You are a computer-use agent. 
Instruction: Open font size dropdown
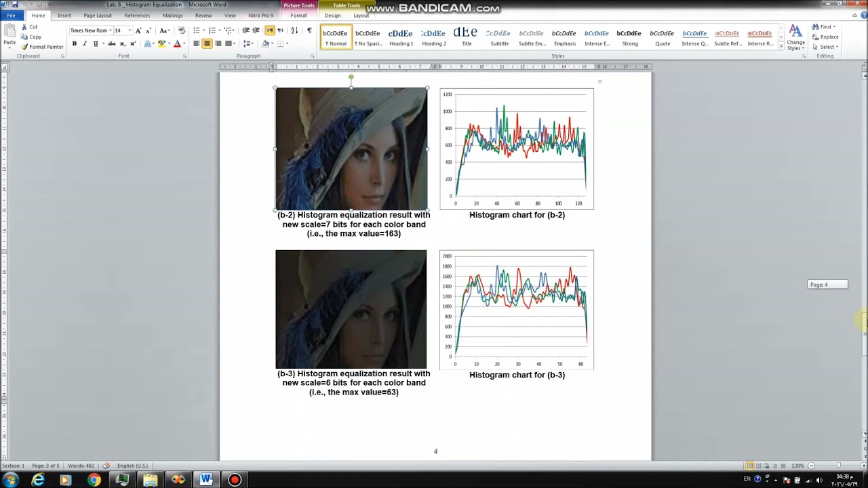pos(129,30)
